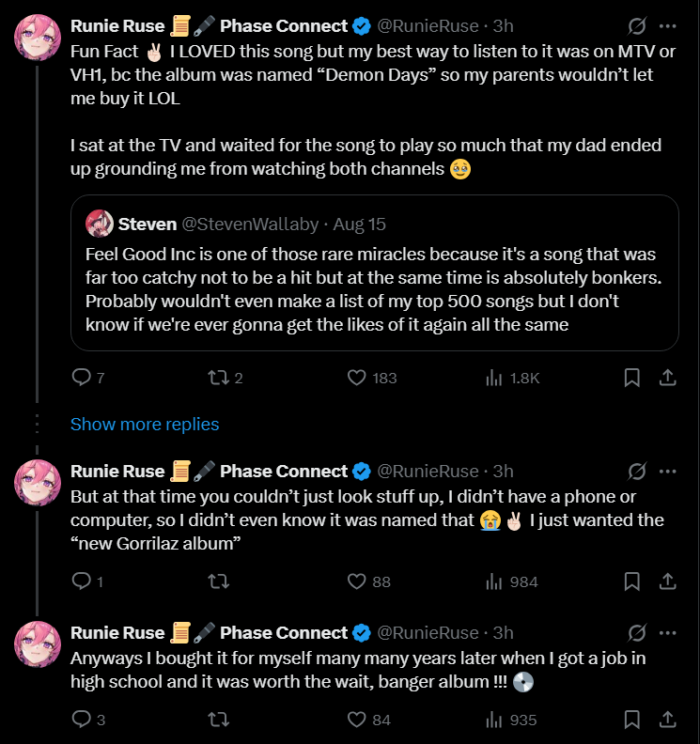This screenshot has width=700, height=744.
Task: Open more options on the second tweet
Action: pyautogui.click(x=667, y=471)
